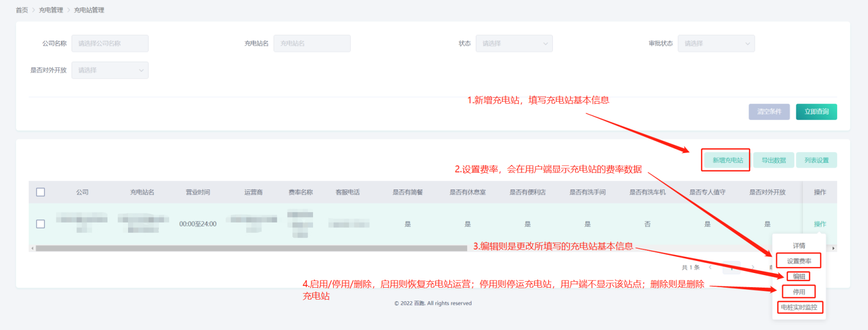Open 电桩实时监控 from the action menu

799,307
